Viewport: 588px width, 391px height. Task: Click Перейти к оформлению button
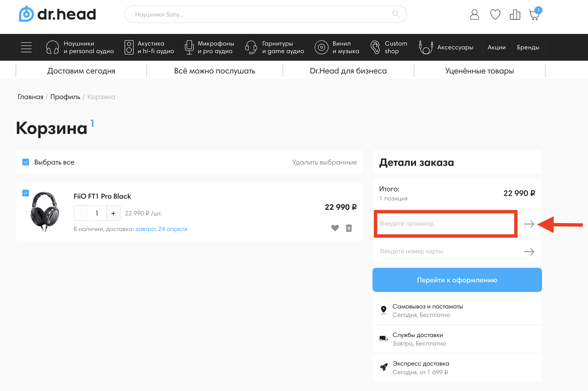(457, 280)
